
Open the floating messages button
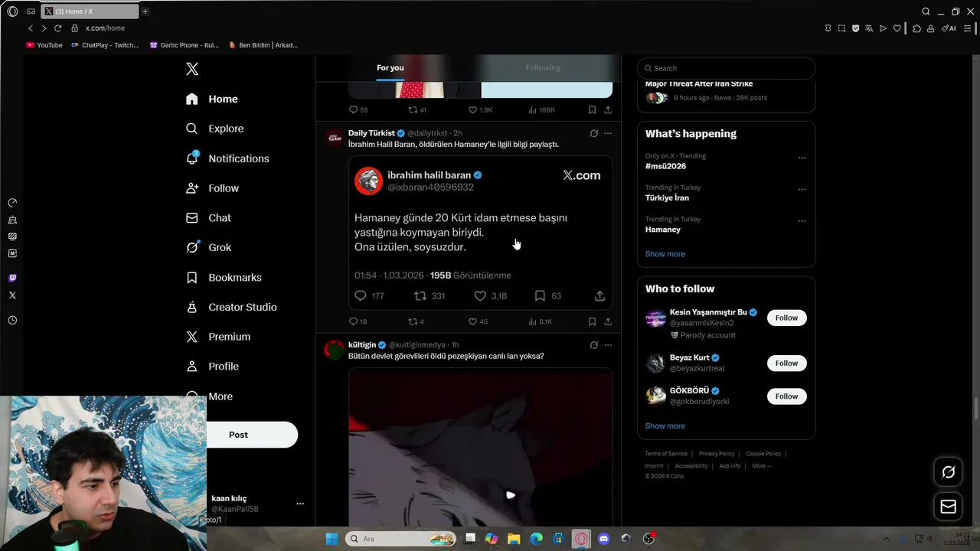point(948,507)
